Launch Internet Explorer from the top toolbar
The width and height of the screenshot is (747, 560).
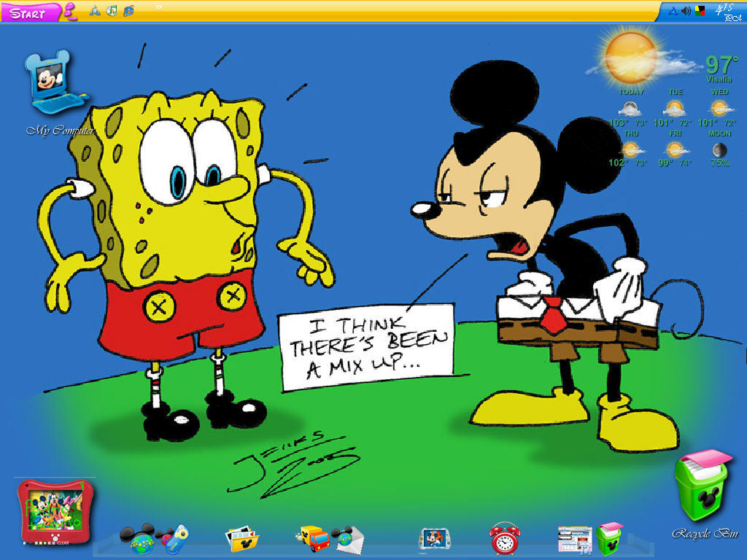pos(128,11)
